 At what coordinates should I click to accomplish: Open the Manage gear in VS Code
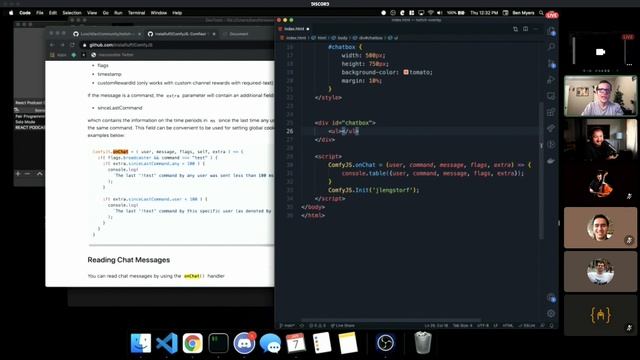(551, 313)
